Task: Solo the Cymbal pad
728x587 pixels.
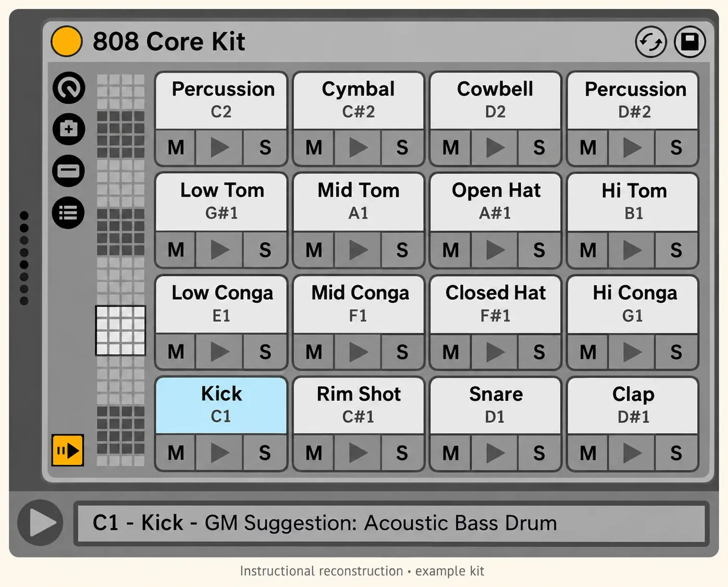Action: 402,148
